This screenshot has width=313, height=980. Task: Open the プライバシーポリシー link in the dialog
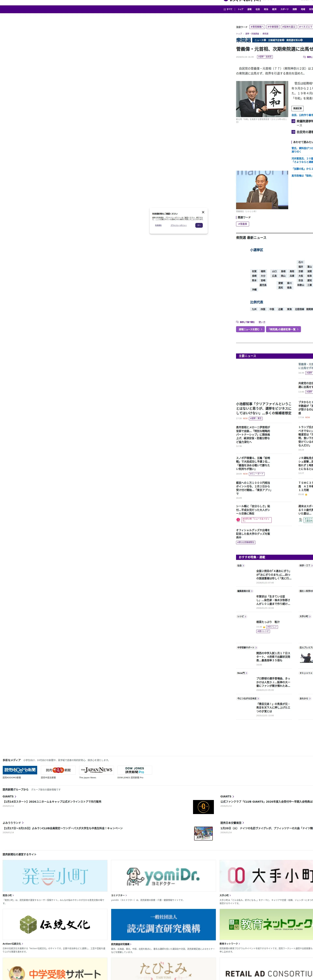click(x=179, y=225)
